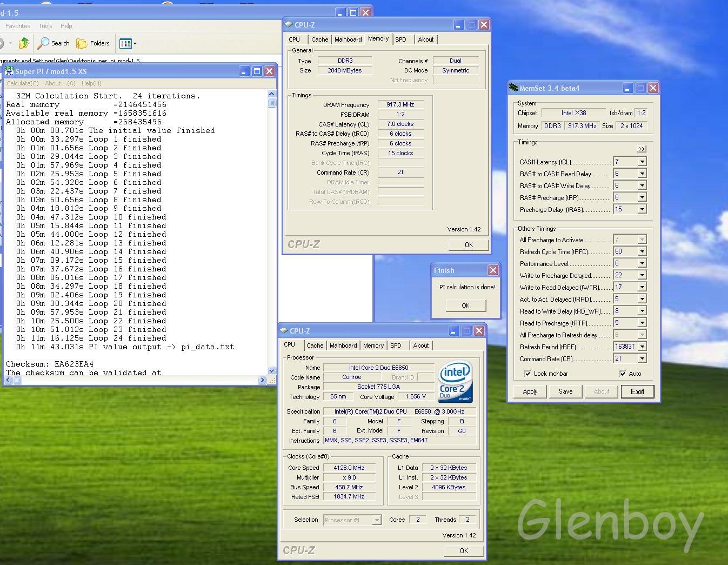Click the Search magnifier icon in Explorer
Viewport: 728px width, 565px height.
44,43
